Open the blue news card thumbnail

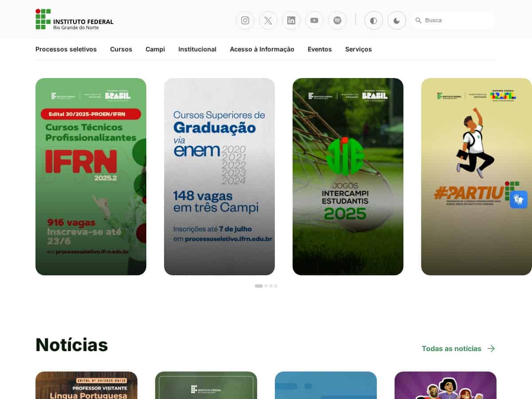(326, 385)
